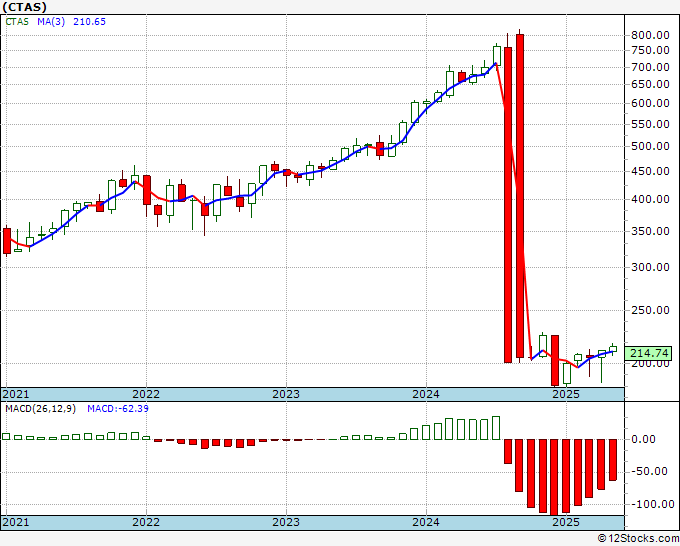680x546 pixels.
Task: Click the 2024 label on price timeline
Action: tap(426, 394)
